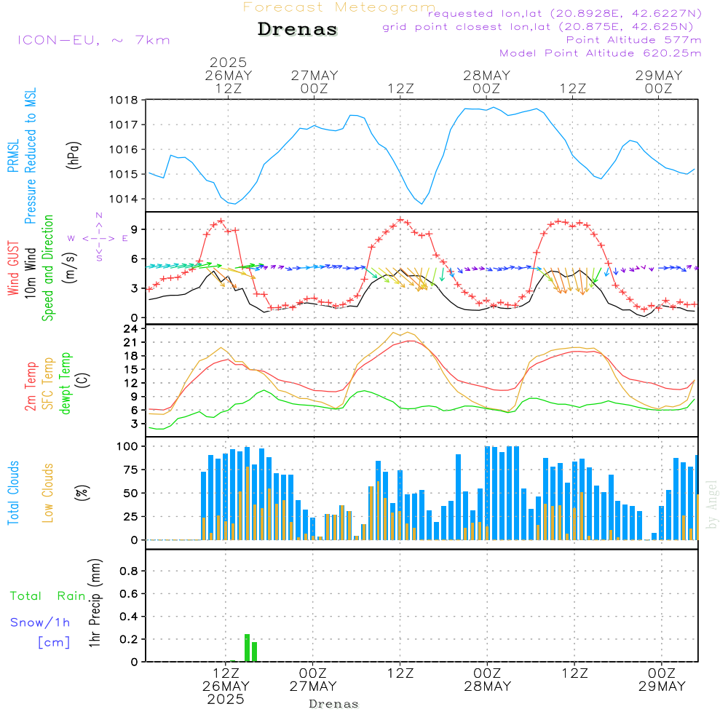Click the Drenas title at top
The height and width of the screenshot is (728, 728).
click(x=298, y=29)
